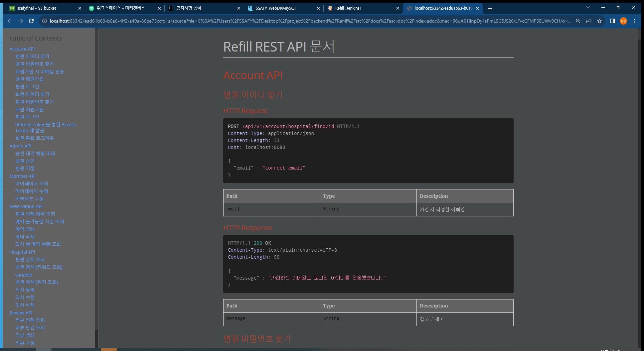Viewport: 644px width, 351px height.
Task: Open 회원 통합 로그아웃 contents link
Action: coord(34,138)
